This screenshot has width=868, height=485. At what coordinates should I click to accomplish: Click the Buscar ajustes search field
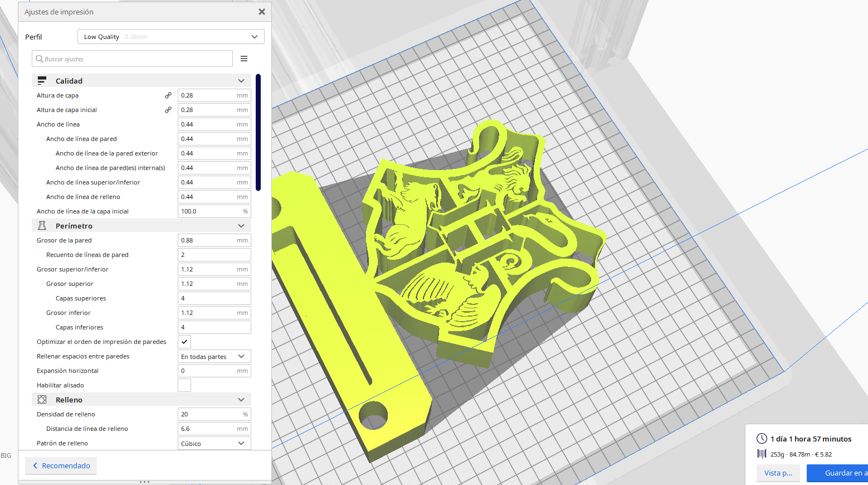pyautogui.click(x=133, y=59)
